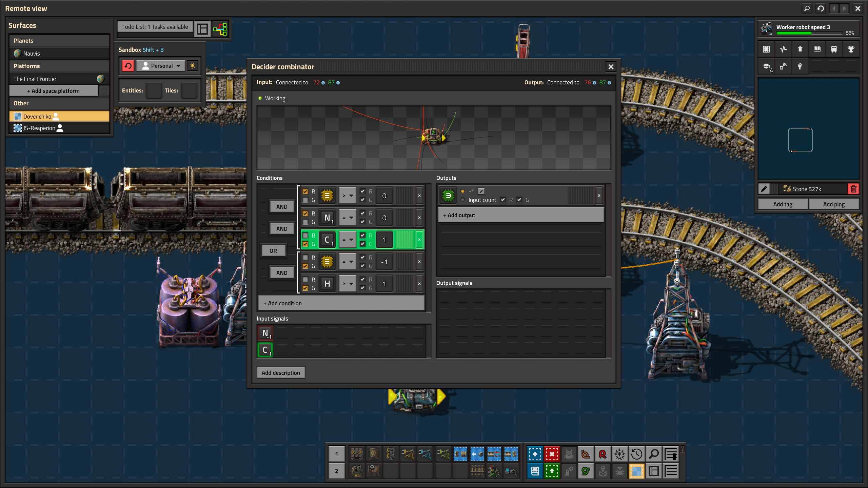Toggle output green wire G checkbox beside Input count
The height and width of the screenshot is (488, 868).
click(x=519, y=200)
